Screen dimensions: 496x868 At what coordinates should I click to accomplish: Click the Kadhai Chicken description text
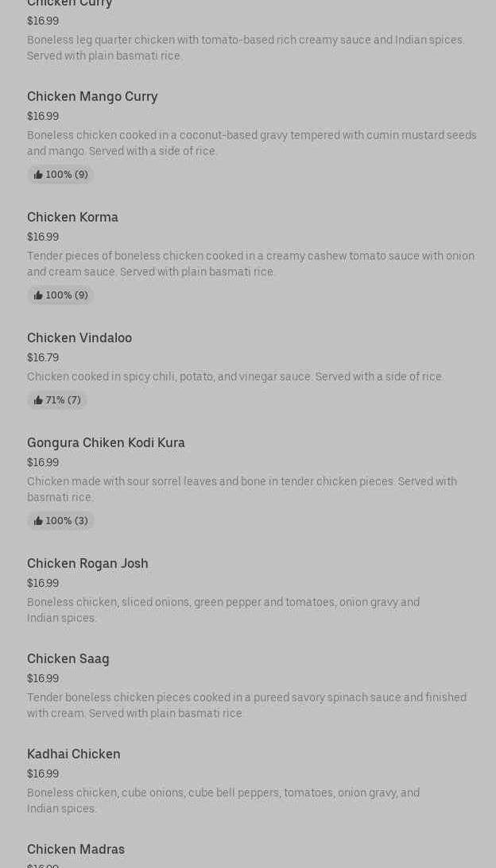(223, 800)
